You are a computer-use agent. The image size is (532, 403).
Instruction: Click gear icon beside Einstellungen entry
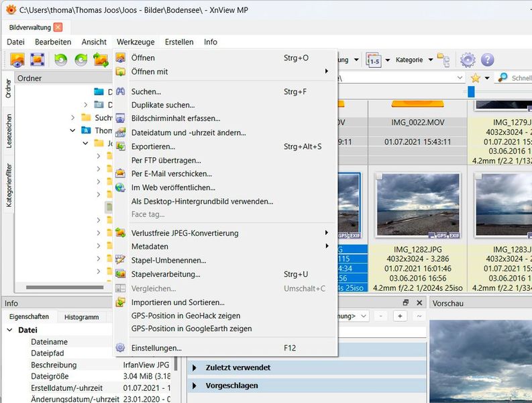click(121, 348)
